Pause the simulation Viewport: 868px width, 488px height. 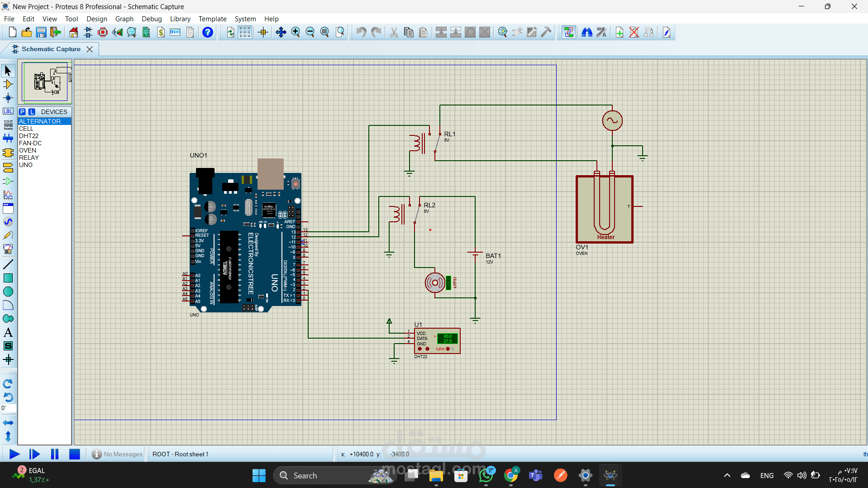[55, 454]
